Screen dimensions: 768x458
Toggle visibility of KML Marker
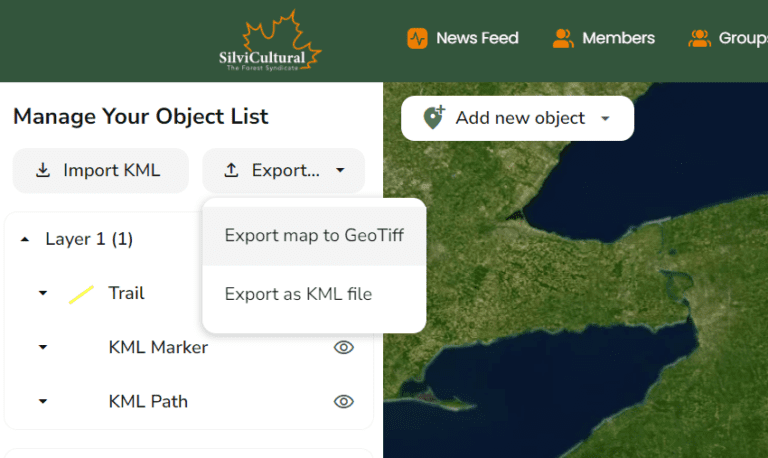pyautogui.click(x=343, y=347)
